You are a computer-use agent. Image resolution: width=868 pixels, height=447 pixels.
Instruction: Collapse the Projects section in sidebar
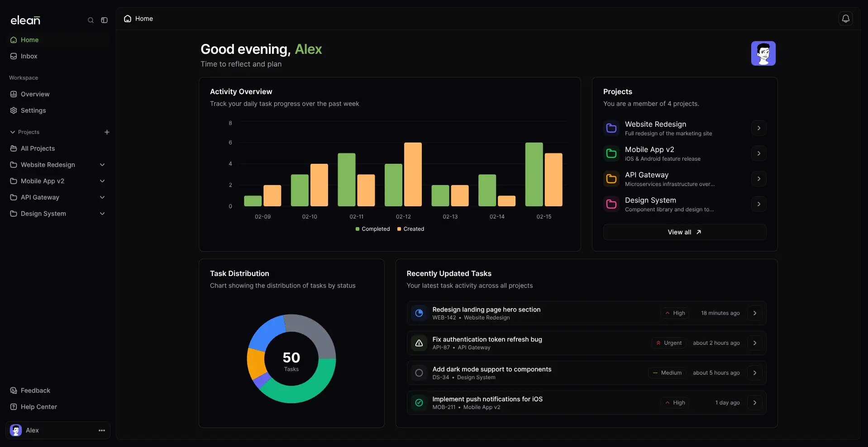click(x=12, y=132)
